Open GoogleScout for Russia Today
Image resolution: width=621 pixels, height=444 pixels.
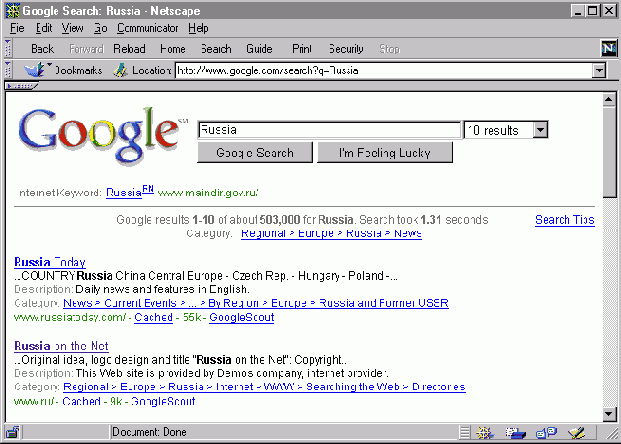point(242,317)
